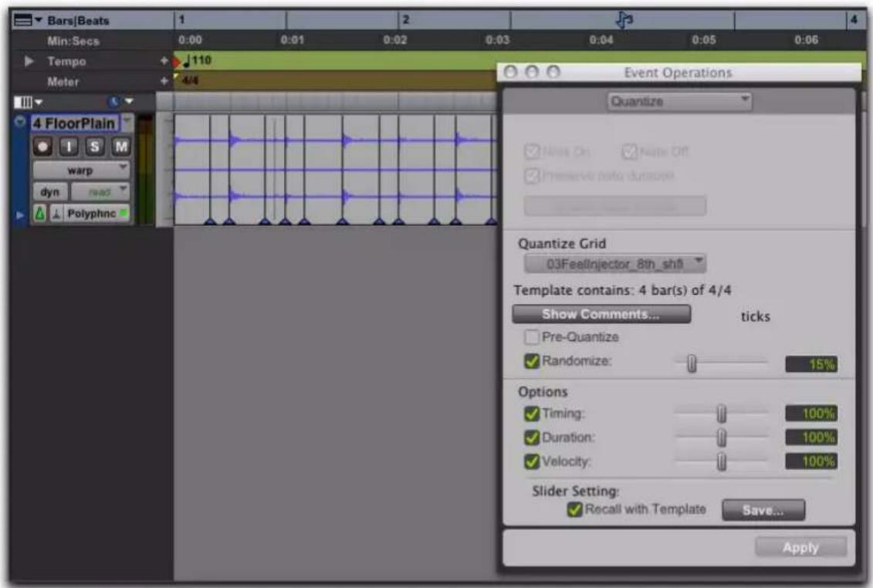The width and height of the screenshot is (873, 588).
Task: Click the red tempo marker at 110
Action: pos(177,61)
